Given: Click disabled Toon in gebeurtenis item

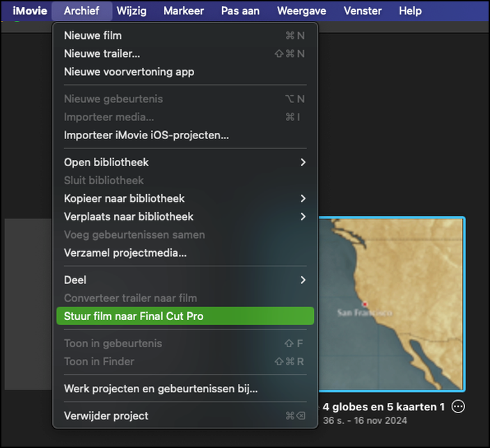Looking at the screenshot, I should (x=185, y=344).
